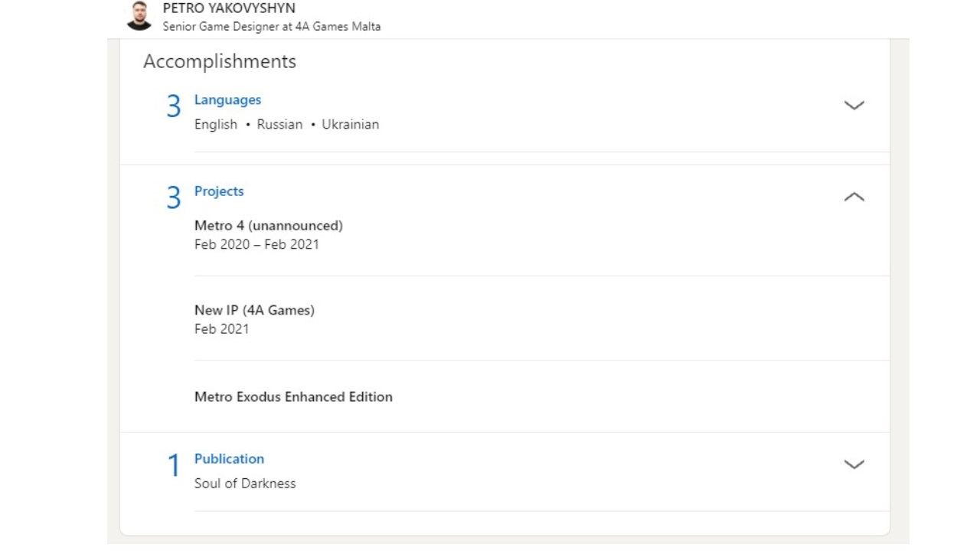Expand the Publication section chevron
The image size is (980, 551).
coord(854,465)
